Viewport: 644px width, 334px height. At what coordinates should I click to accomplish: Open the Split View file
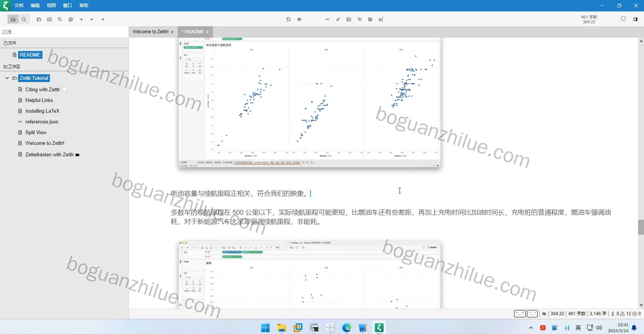[x=36, y=132]
